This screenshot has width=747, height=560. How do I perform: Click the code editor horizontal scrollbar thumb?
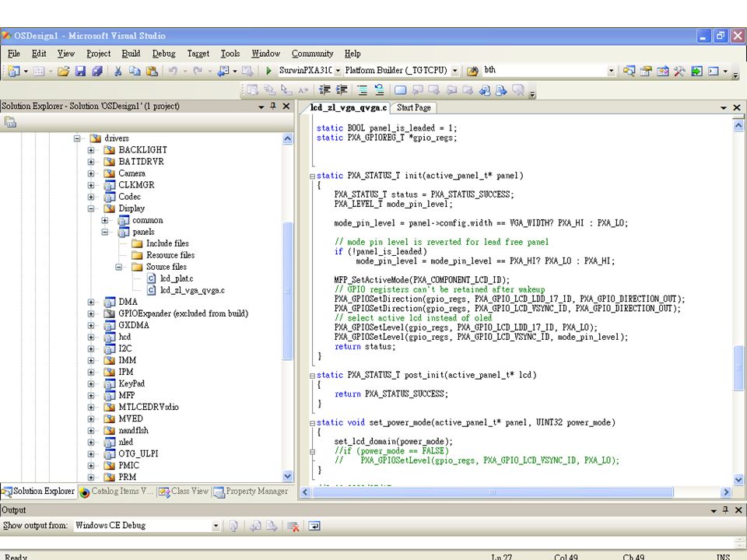point(493,492)
